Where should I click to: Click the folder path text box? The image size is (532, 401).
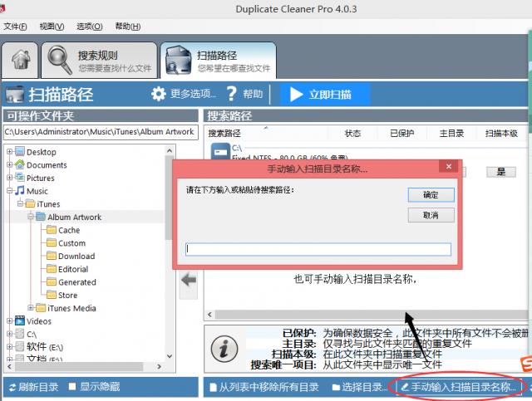coord(101,132)
